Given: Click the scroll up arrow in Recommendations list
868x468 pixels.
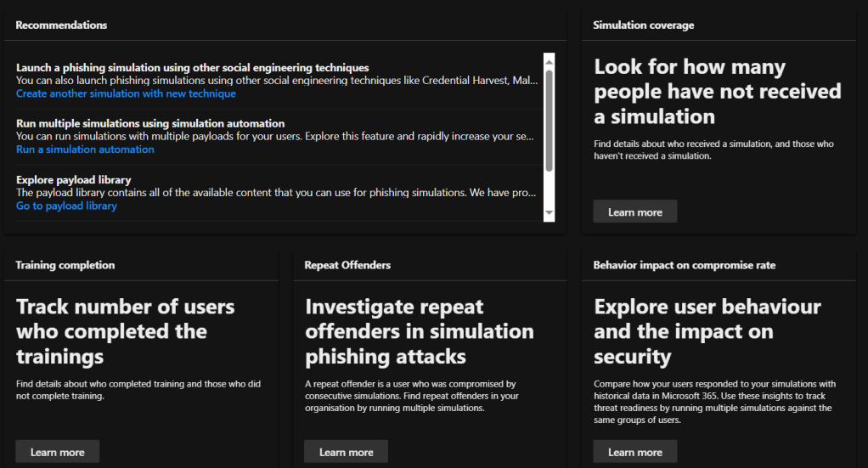Looking at the screenshot, I should tap(549, 61).
